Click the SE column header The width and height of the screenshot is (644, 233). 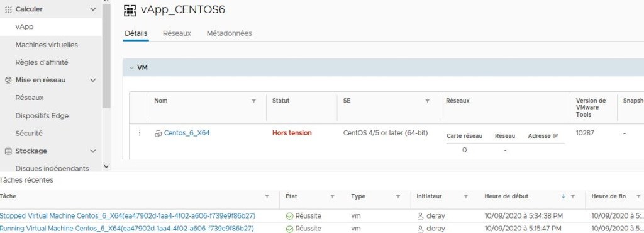tap(347, 101)
